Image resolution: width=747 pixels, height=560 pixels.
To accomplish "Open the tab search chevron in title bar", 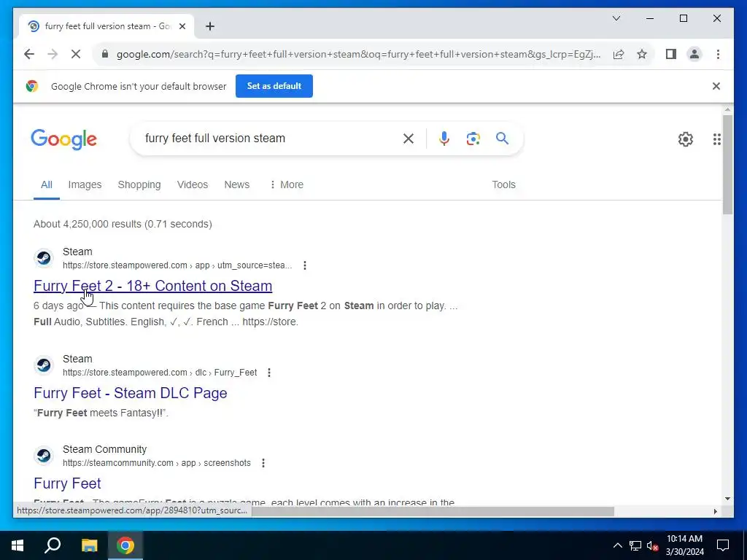I will point(616,18).
